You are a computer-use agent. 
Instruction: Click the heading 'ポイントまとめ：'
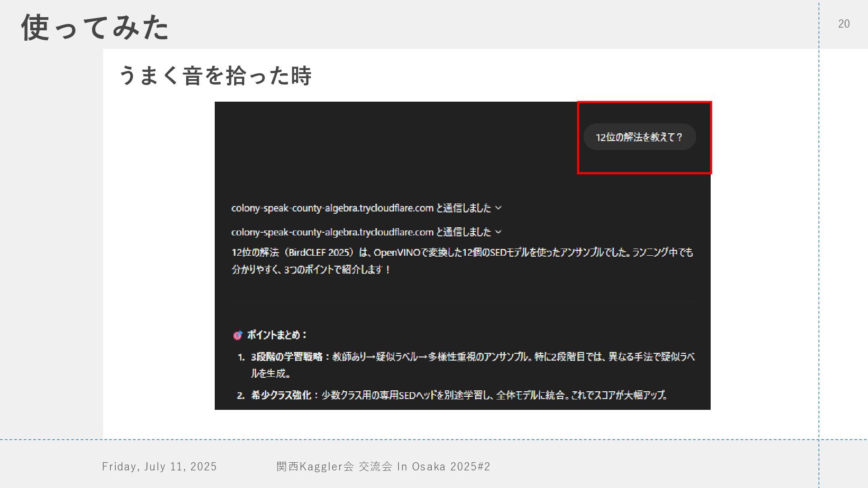(277, 335)
